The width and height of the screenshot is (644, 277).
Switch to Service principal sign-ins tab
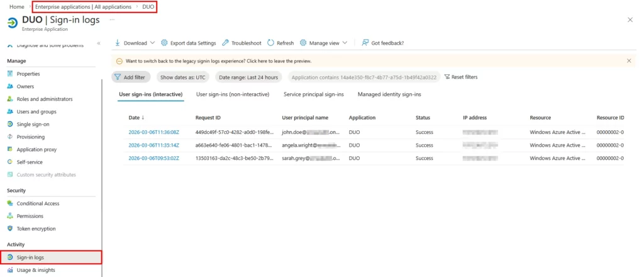tap(314, 94)
